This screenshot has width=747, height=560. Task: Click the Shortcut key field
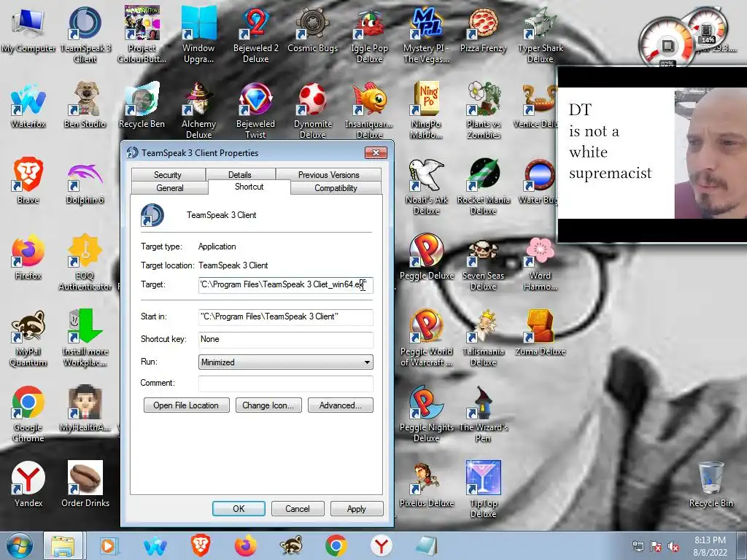pos(285,339)
